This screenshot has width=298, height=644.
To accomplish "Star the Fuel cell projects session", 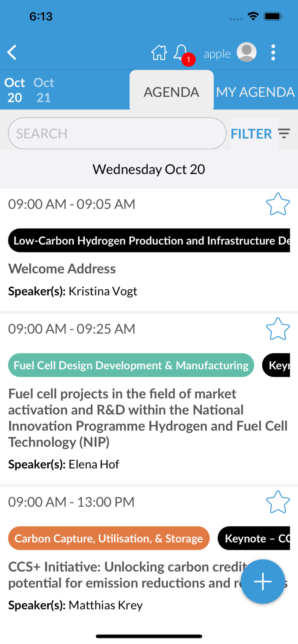I will tap(278, 328).
